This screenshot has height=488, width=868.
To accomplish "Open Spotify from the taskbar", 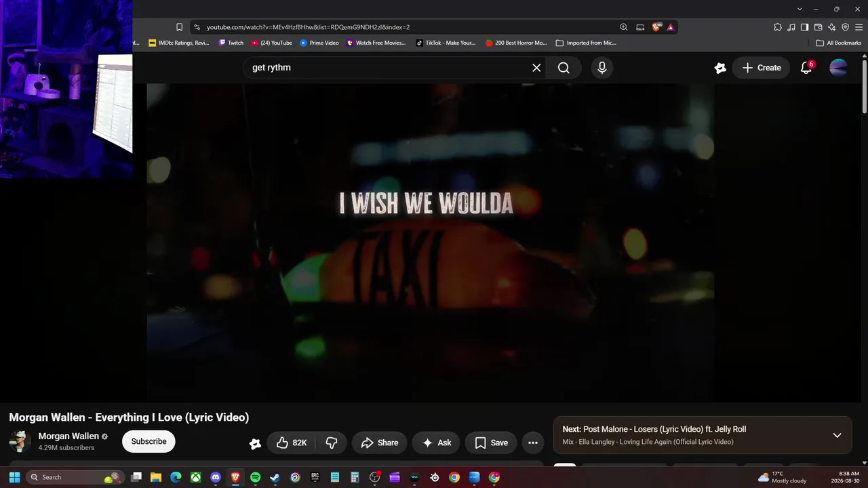I will pos(255,477).
